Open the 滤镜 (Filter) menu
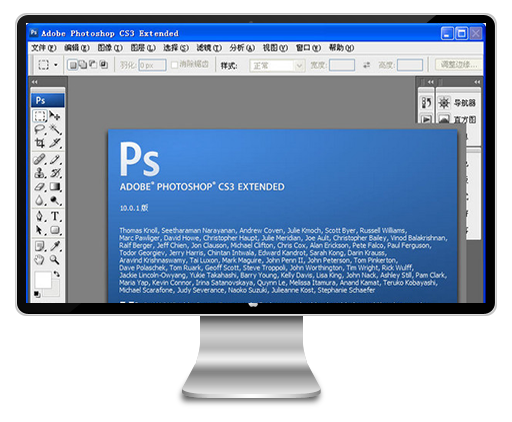 209,48
